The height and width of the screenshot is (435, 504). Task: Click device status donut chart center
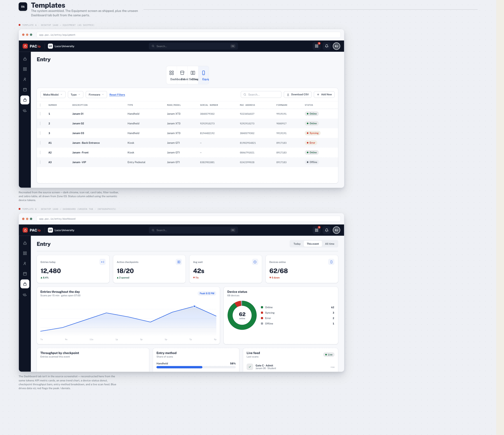pos(242,315)
